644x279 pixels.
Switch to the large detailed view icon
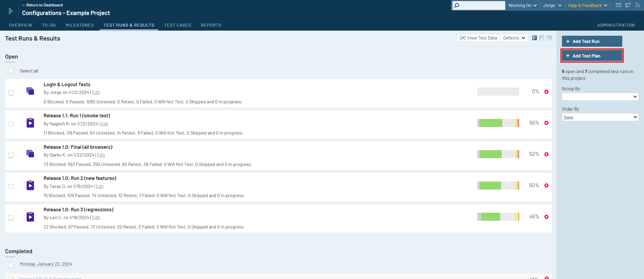(x=534, y=38)
